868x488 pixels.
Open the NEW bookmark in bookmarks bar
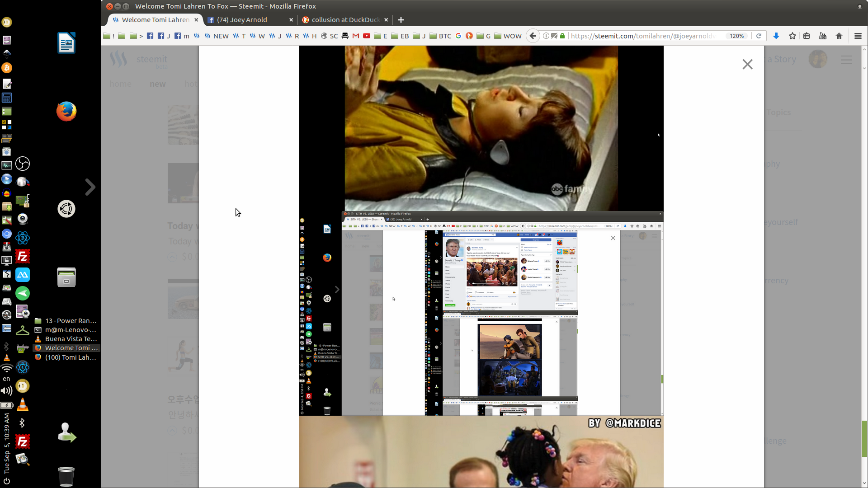point(217,36)
